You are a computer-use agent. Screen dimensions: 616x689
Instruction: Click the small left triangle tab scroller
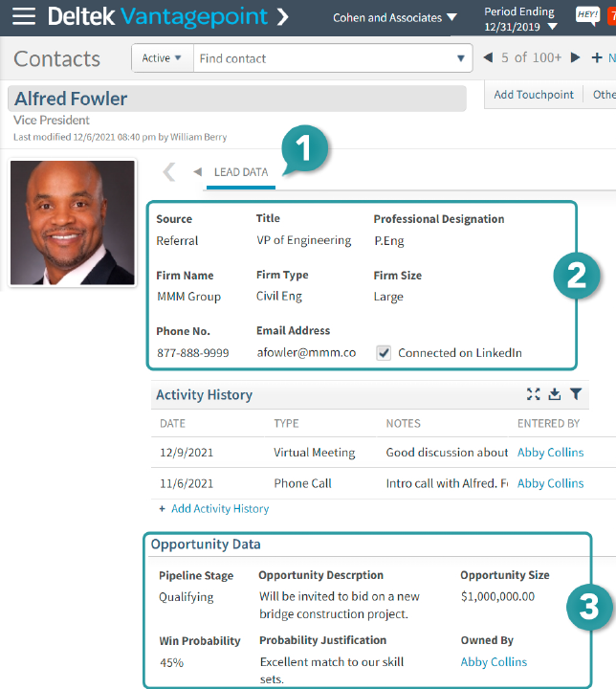198,172
